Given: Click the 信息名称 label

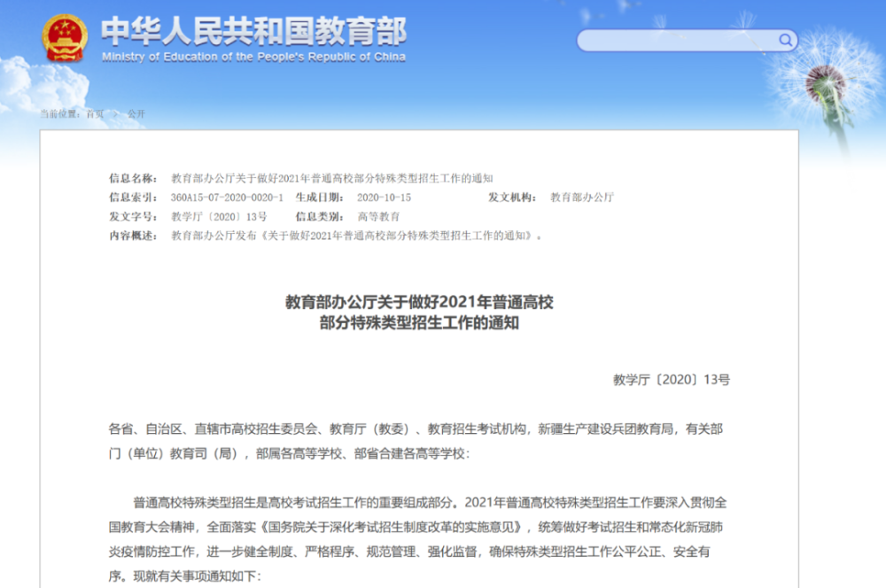Looking at the screenshot, I should tap(132, 179).
